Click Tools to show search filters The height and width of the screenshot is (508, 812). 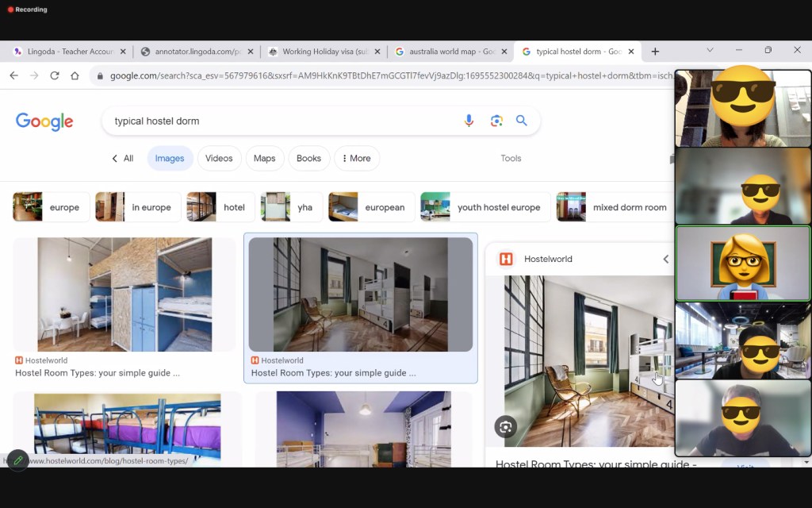tap(511, 159)
